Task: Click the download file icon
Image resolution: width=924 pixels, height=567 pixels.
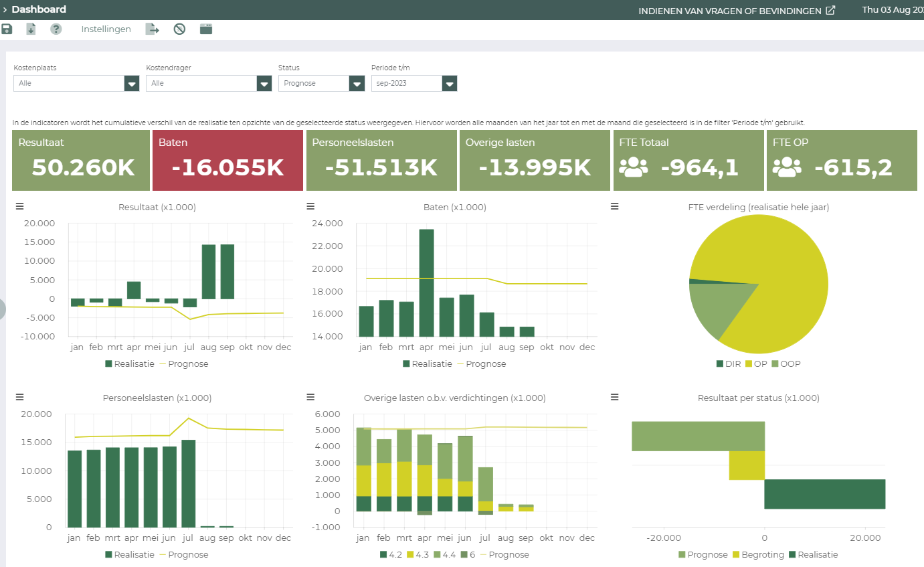Action: coord(31,29)
